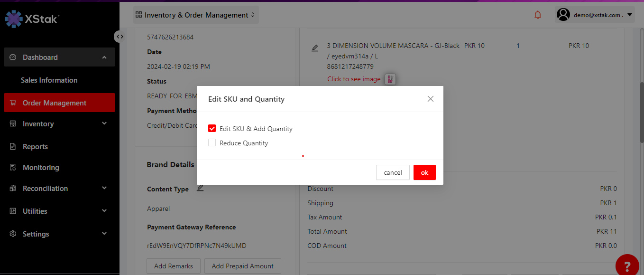644x275 pixels.
Task: Click the sidebar collapse arrows icon
Action: [120, 37]
